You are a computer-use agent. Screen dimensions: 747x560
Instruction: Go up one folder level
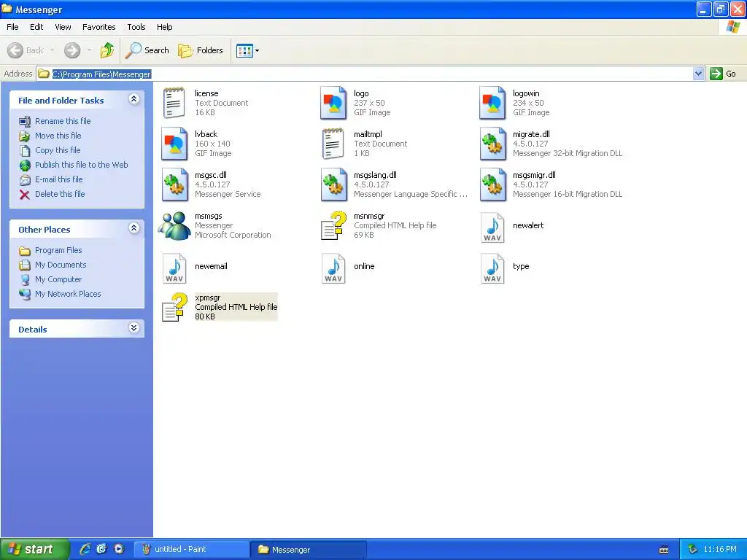tap(107, 50)
